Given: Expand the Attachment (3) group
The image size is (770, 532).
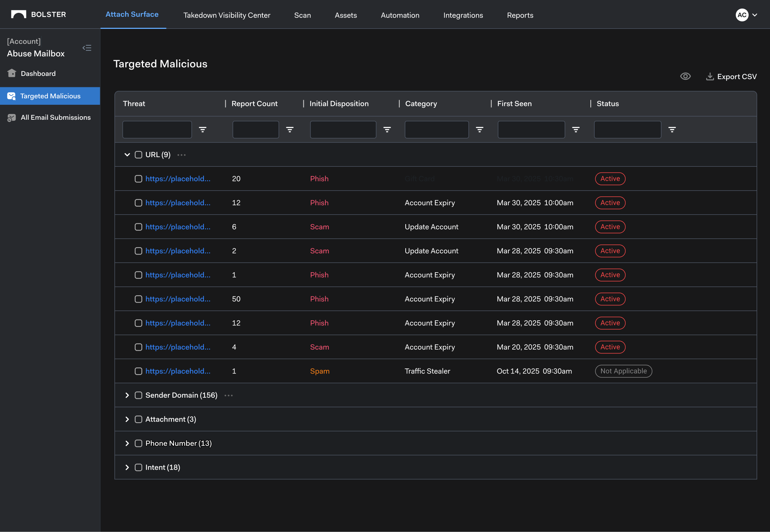Looking at the screenshot, I should coord(127,419).
